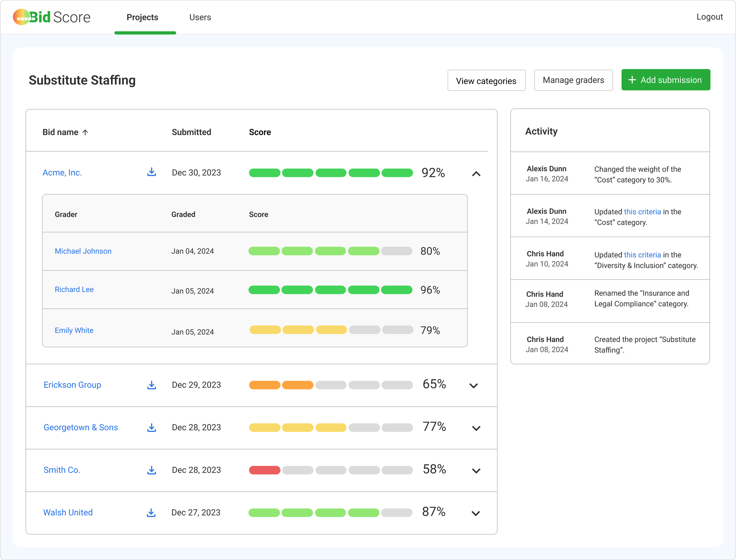Switch to the Projects tab

[142, 17]
